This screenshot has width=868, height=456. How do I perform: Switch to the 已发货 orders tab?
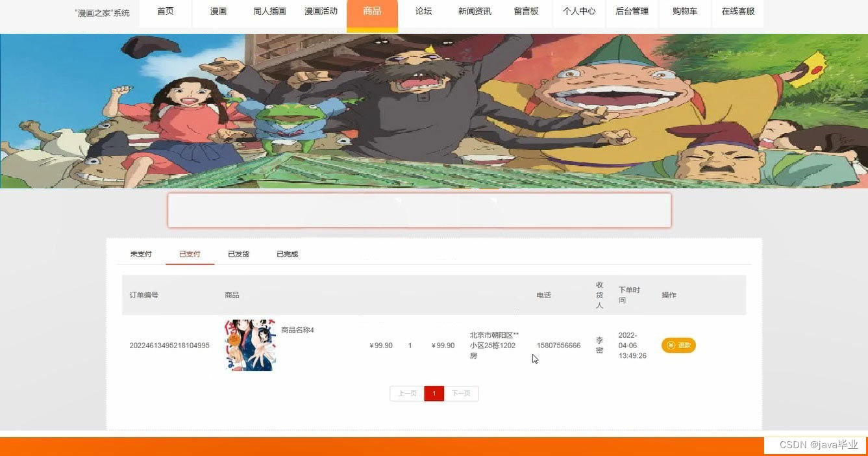[x=238, y=254]
